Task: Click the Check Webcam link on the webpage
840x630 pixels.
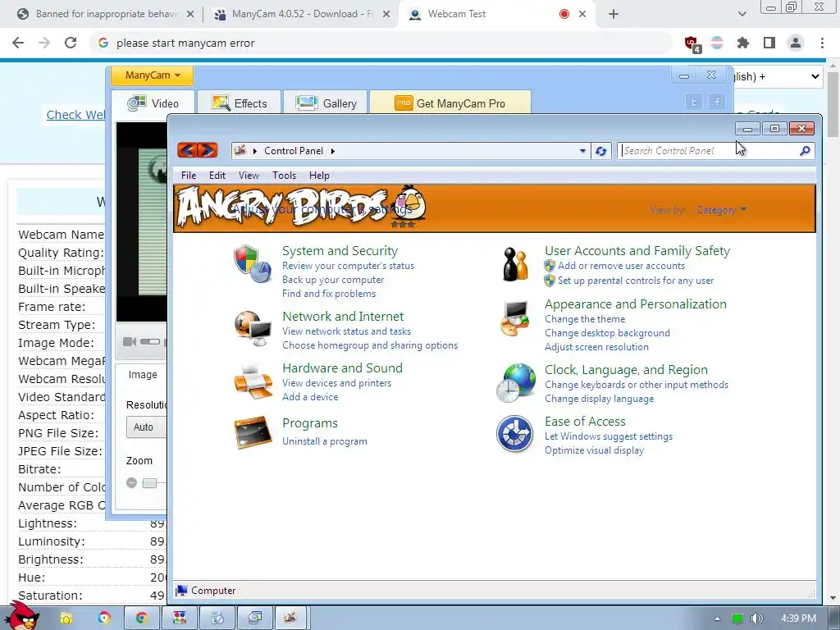Action: tap(75, 115)
